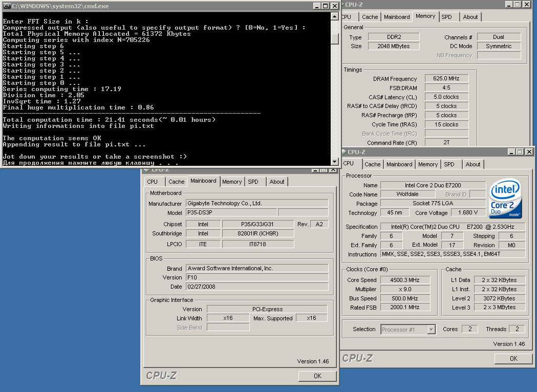Open the Processor #1 selection dropdown
Image resolution: width=537 pixels, height=392 pixels.
(x=431, y=330)
